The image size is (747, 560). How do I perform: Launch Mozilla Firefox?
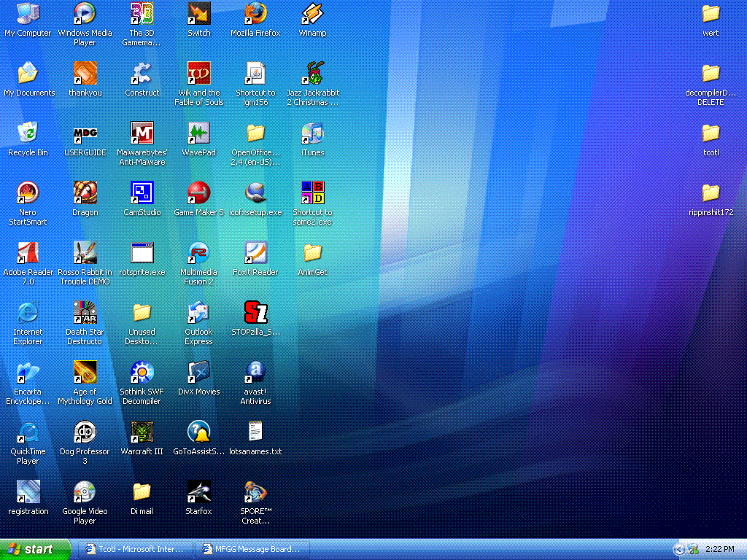(255, 16)
